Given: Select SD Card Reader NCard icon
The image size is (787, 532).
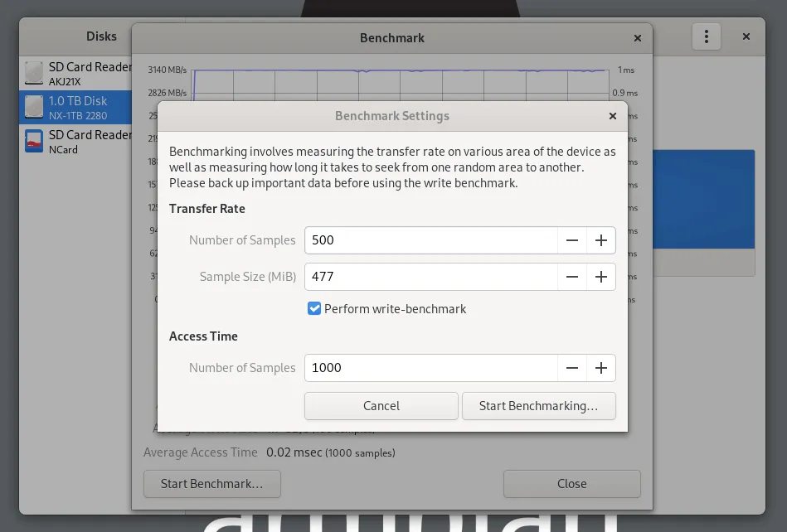Looking at the screenshot, I should [x=34, y=142].
